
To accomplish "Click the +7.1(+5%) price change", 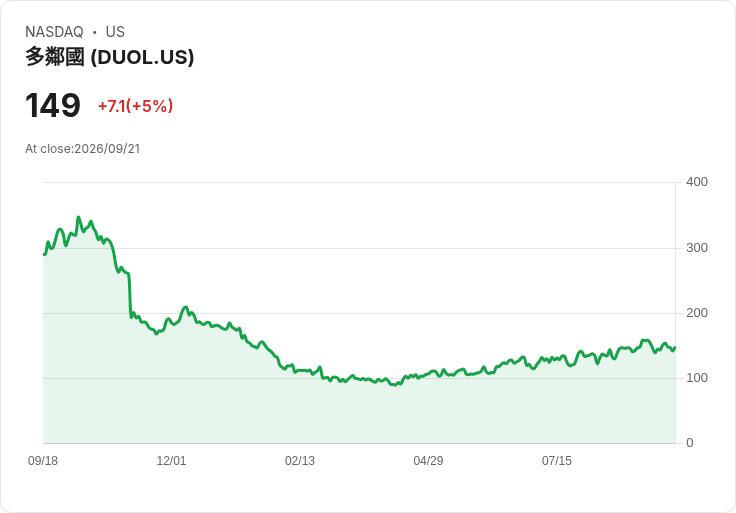I will (135, 106).
